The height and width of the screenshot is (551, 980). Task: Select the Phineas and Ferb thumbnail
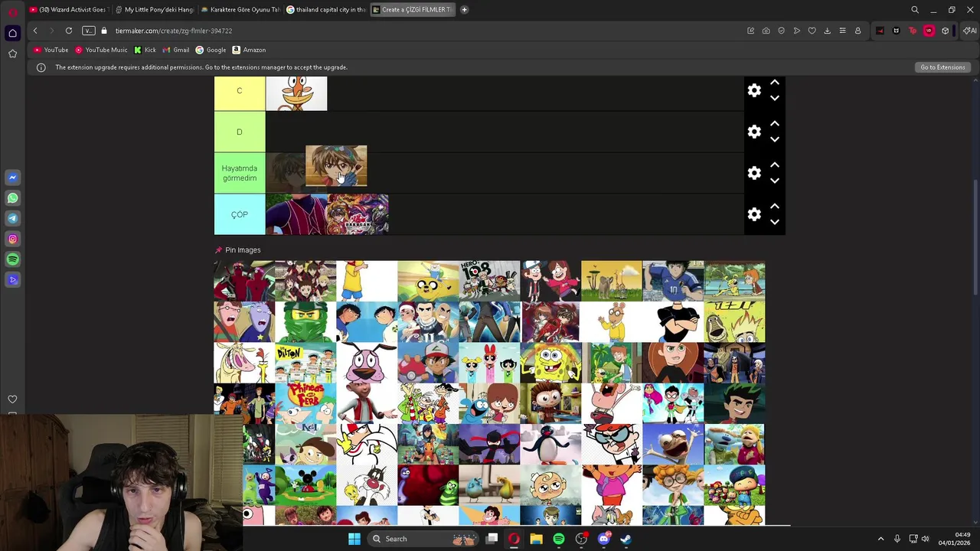tap(305, 403)
